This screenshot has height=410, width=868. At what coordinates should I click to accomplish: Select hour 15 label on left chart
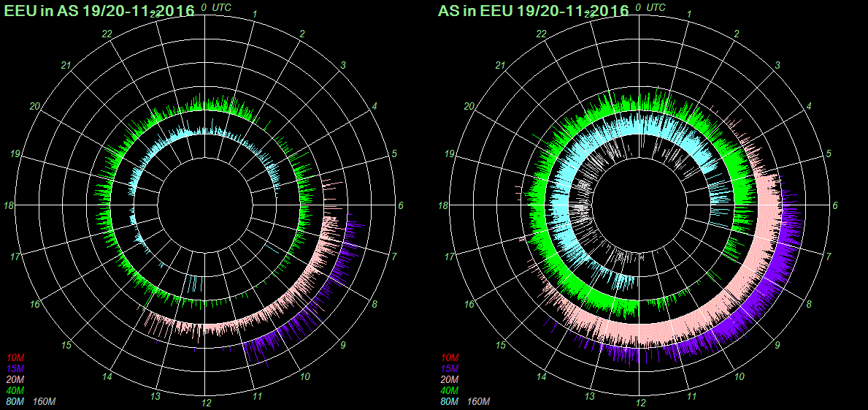[x=66, y=345]
